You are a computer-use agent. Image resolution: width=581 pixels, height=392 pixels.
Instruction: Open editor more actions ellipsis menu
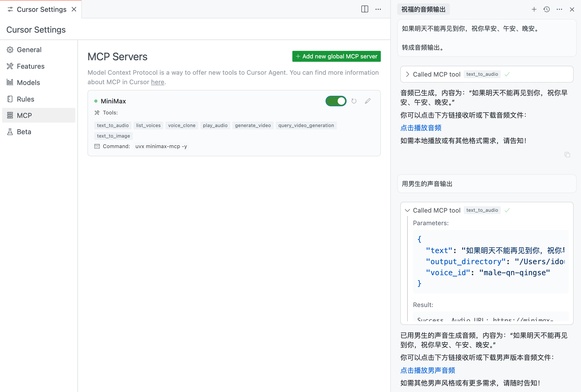[x=378, y=9]
